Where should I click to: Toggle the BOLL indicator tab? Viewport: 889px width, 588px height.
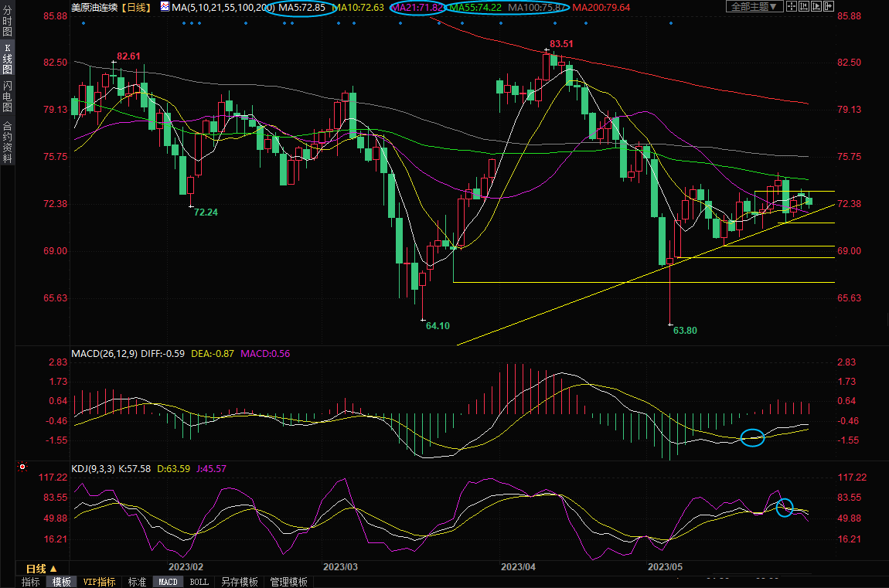(x=199, y=582)
